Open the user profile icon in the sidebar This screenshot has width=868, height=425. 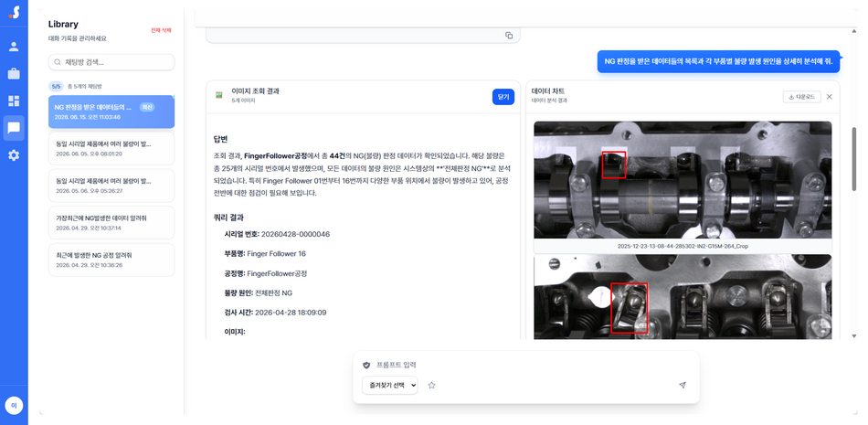[x=14, y=47]
